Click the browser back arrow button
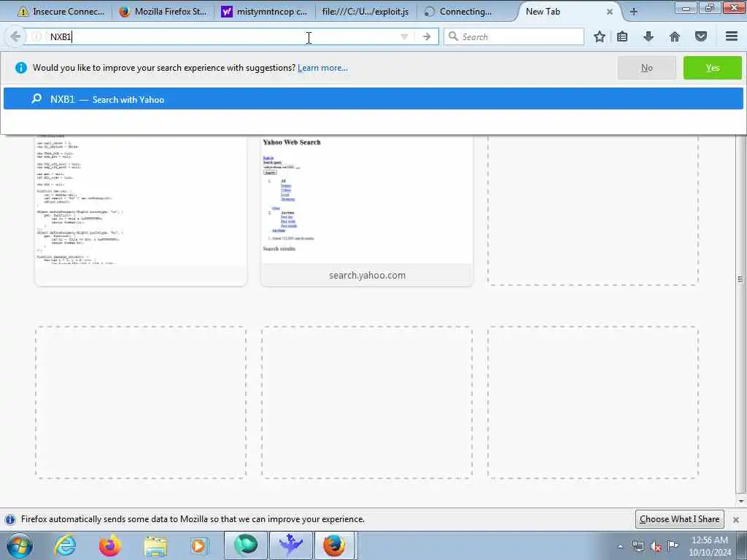This screenshot has width=747, height=560. point(15,36)
